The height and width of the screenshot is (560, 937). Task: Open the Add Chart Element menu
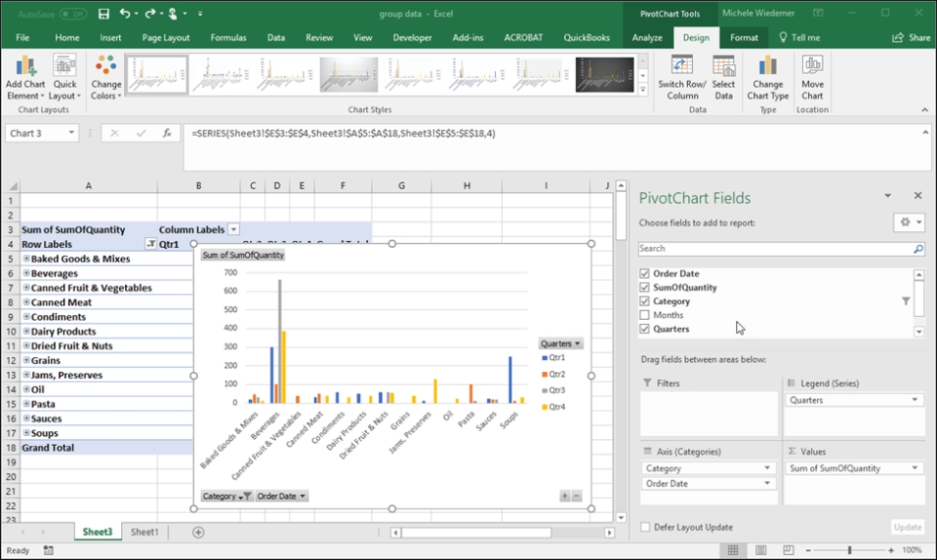[26, 78]
